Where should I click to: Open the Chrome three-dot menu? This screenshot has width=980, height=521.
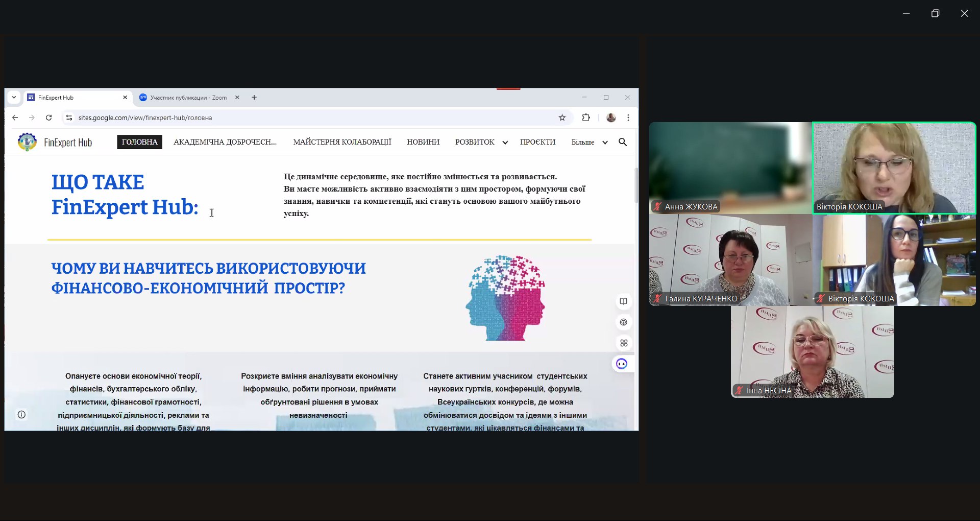pyautogui.click(x=628, y=117)
